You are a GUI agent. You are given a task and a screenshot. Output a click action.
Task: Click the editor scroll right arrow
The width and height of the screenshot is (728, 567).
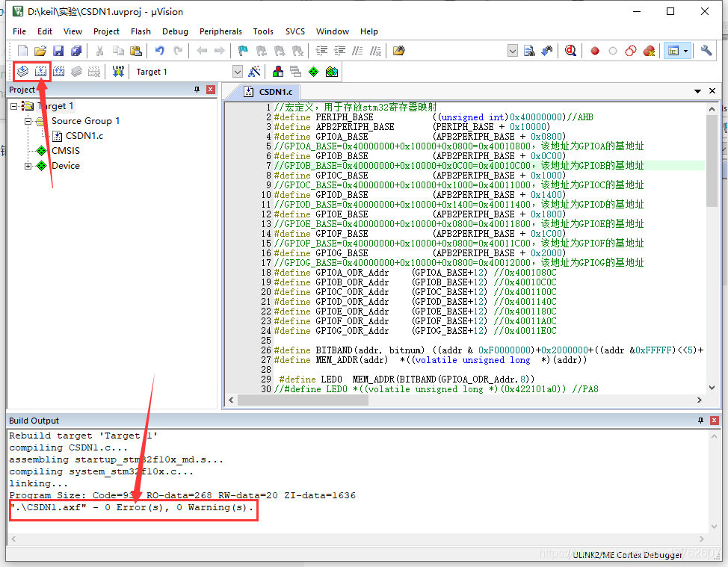tap(700, 400)
